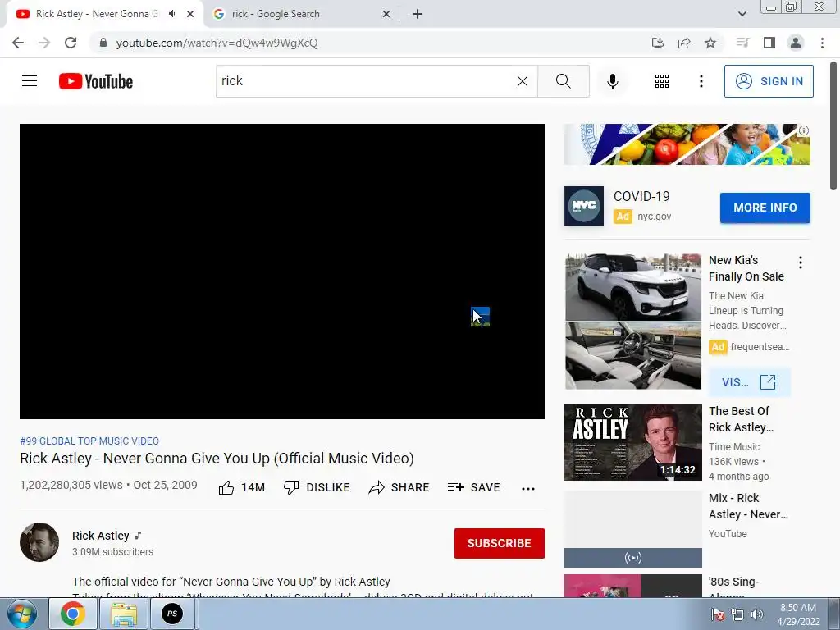Bookmark this tab with the star icon
The height and width of the screenshot is (630, 840).
tap(710, 43)
